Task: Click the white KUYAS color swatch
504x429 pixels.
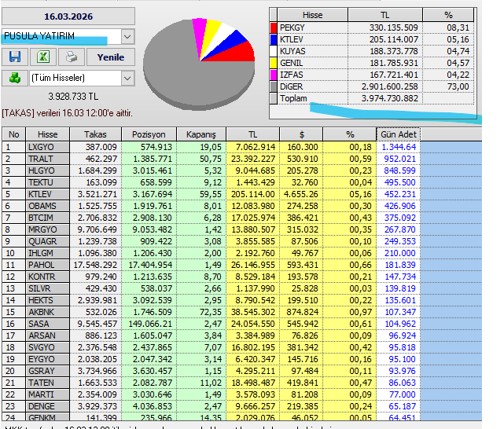Action: (274, 51)
